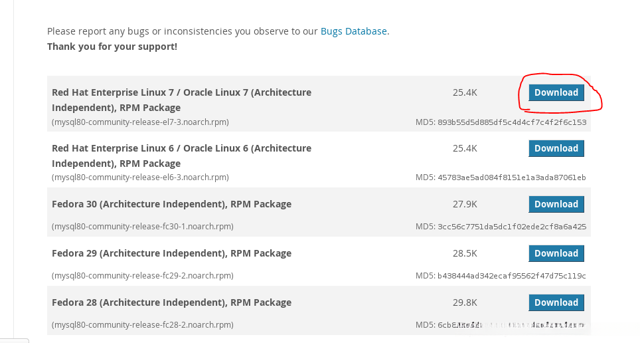Open the Bugs Database link
The image size is (644, 343).
[x=353, y=31]
